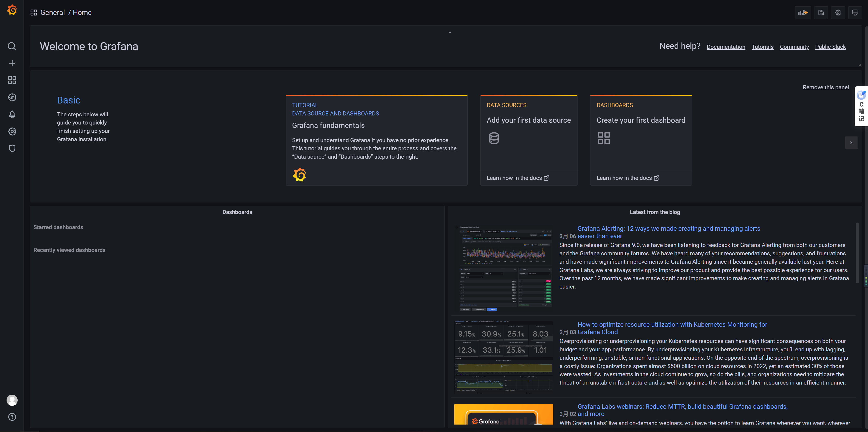The width and height of the screenshot is (868, 432).
Task: Click the Welcome to Grafana heading
Action: [x=89, y=46]
